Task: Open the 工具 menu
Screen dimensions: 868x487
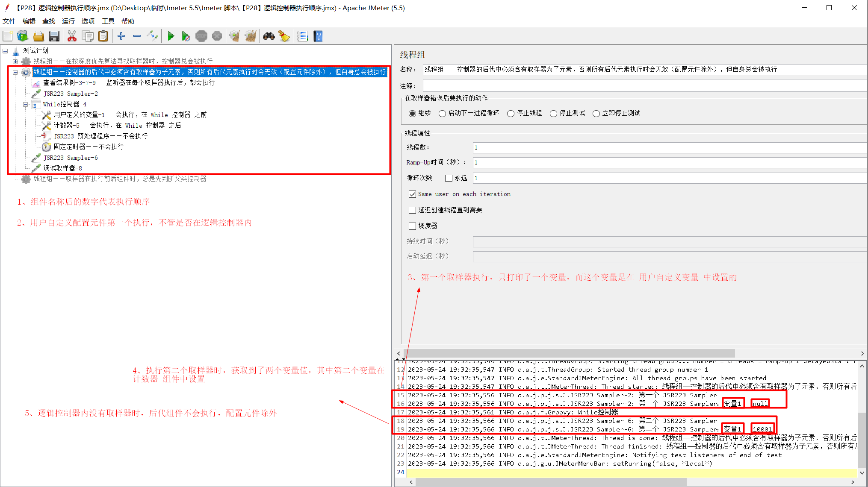Action: [x=108, y=21]
